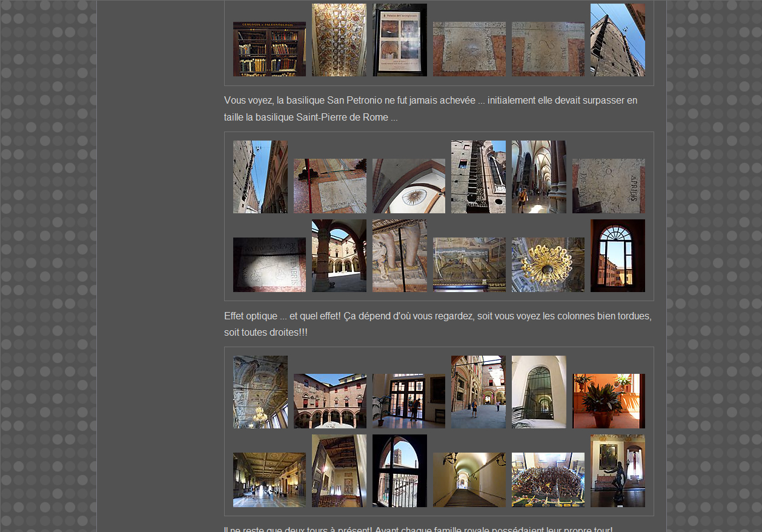Open the basilica nave interior with visitor
762x532 pixels.
(x=538, y=177)
